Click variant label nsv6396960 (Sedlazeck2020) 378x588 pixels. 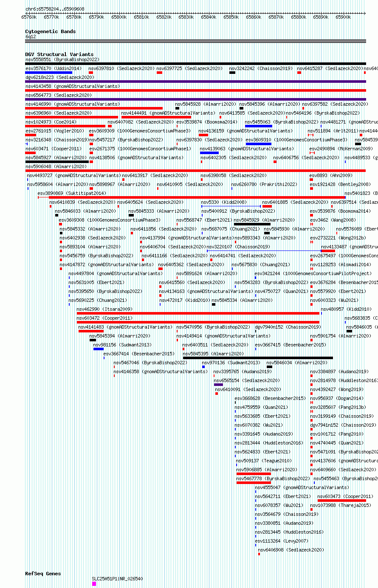click(x=58, y=113)
